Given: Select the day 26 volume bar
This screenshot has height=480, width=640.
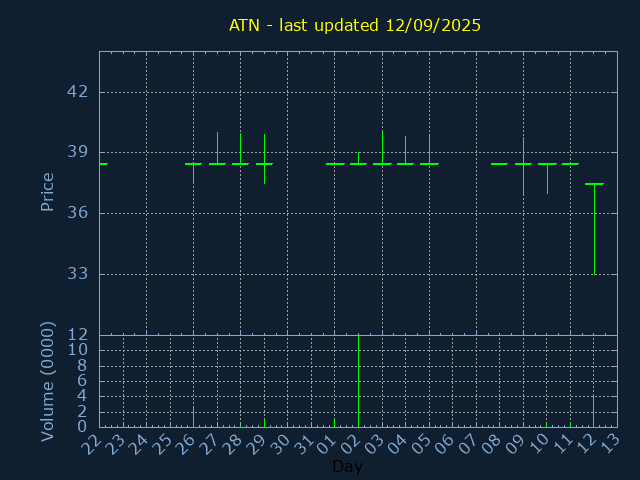Looking at the screenshot, I should (193, 417).
